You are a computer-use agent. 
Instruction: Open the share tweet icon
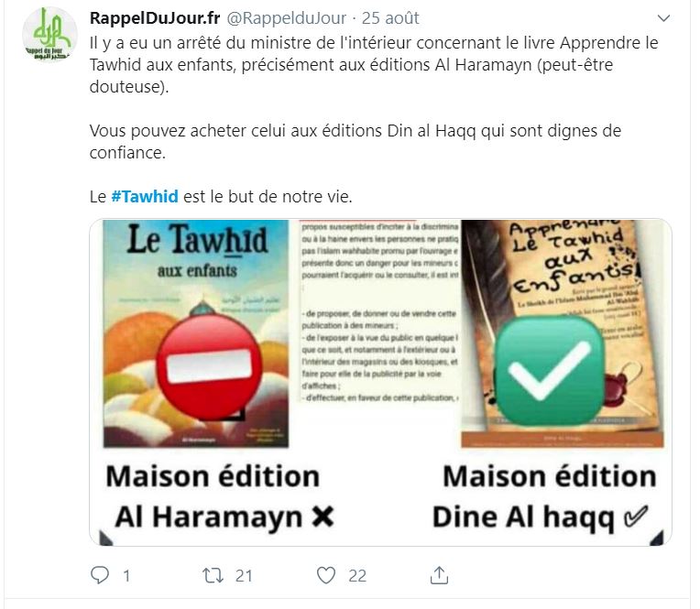pos(439,575)
